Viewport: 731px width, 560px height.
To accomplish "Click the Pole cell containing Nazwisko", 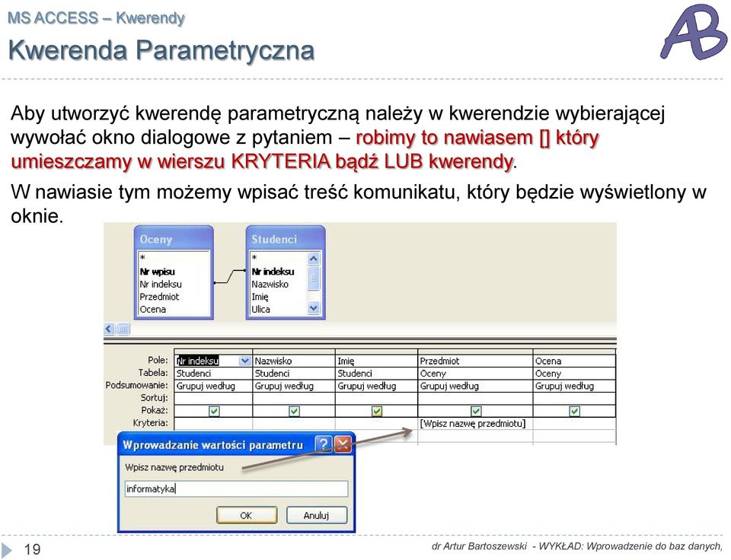I will click(x=294, y=361).
